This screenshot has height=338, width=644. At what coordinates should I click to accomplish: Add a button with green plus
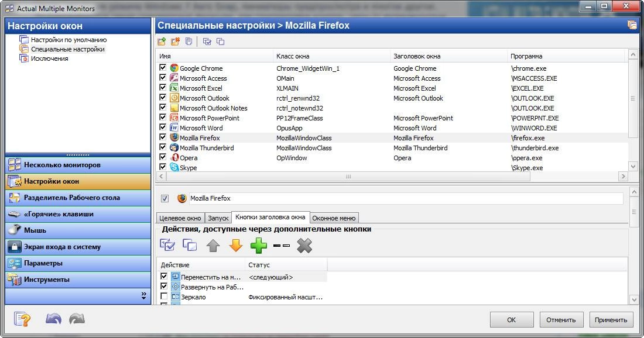259,245
